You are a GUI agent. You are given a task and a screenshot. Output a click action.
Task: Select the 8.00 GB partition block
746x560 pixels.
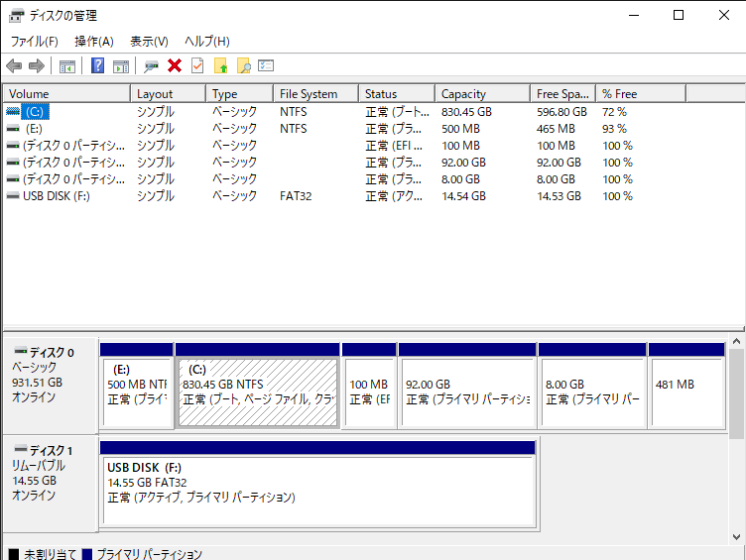[592, 386]
